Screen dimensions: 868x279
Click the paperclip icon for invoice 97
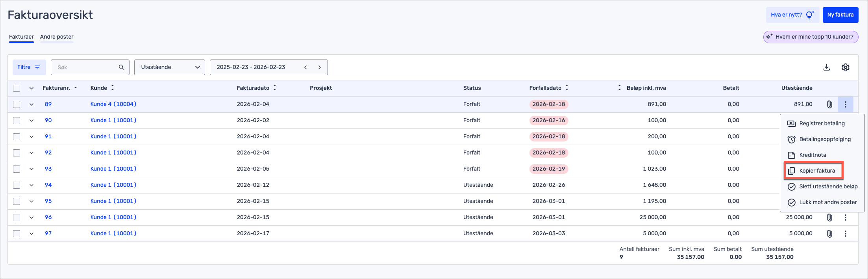(829, 234)
